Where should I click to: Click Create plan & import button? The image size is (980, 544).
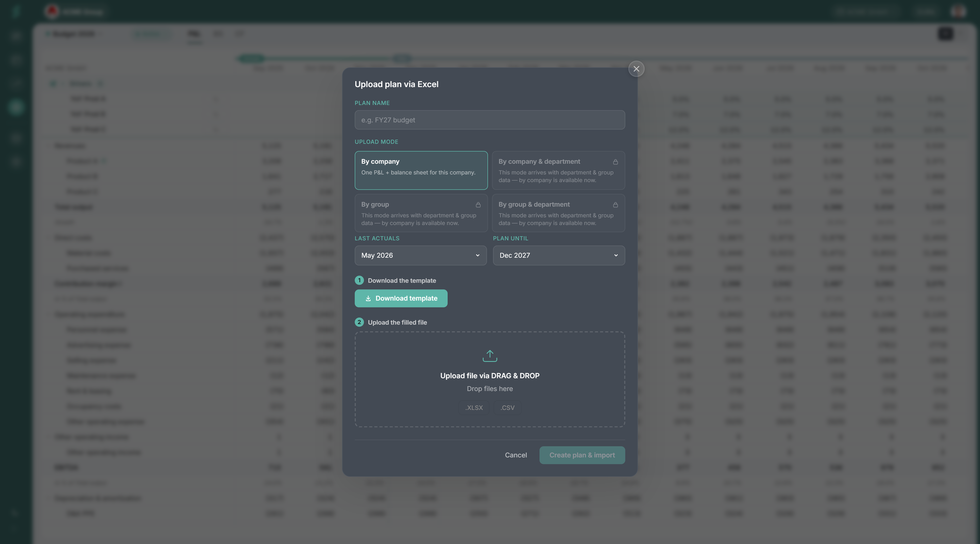(x=582, y=455)
